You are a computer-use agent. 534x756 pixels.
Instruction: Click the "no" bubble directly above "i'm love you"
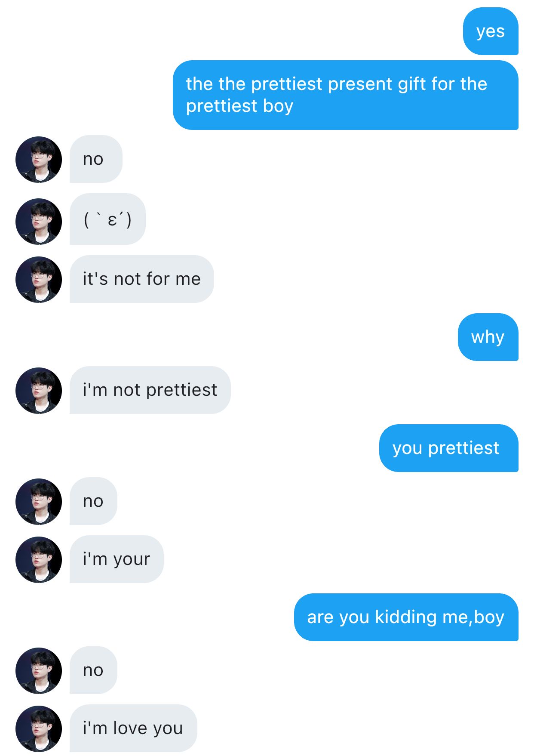click(x=93, y=670)
